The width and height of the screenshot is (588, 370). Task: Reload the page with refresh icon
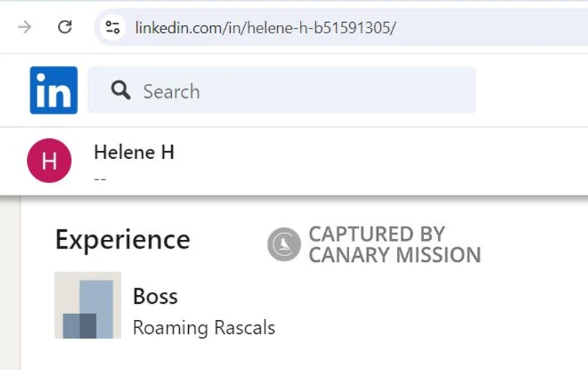click(x=65, y=27)
